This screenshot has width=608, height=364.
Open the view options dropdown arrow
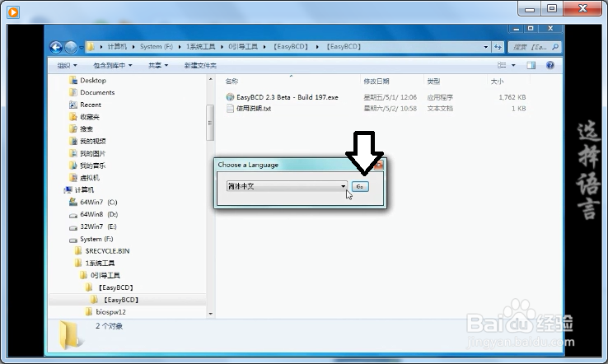click(x=513, y=65)
